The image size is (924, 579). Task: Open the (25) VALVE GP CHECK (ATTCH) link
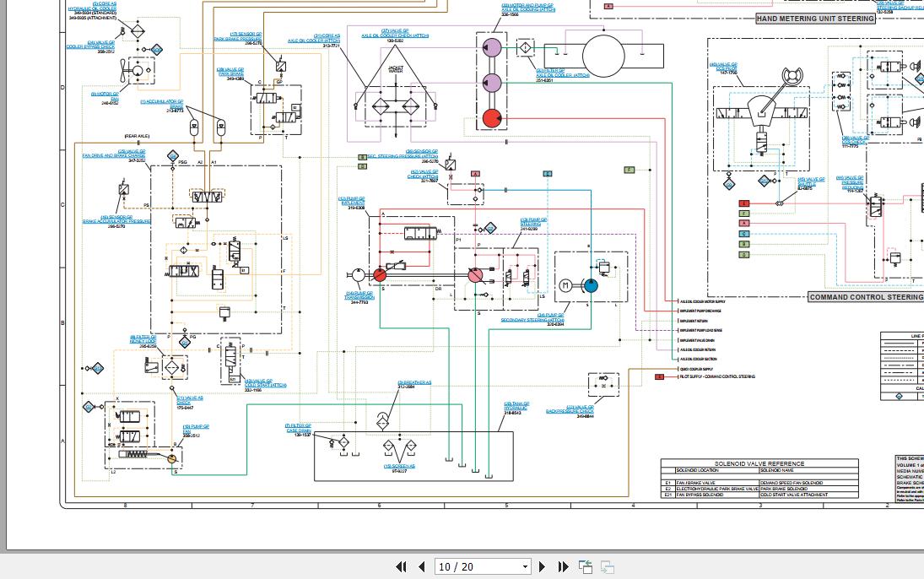(x=423, y=176)
